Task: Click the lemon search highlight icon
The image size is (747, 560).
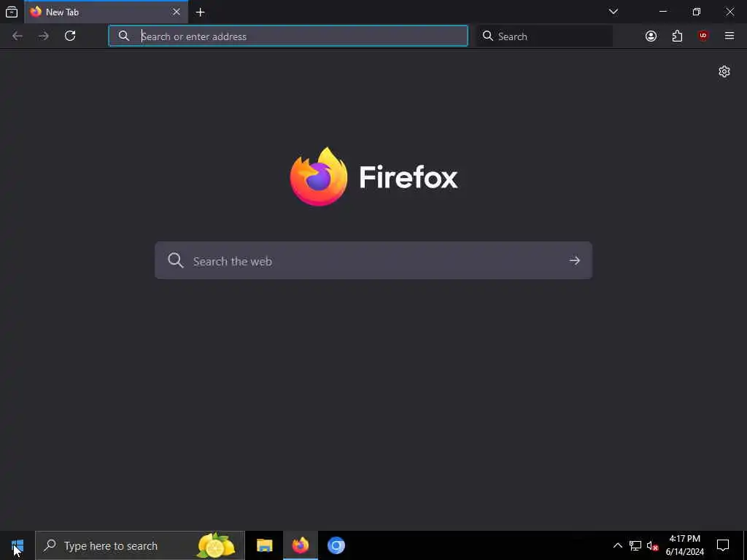Action: point(216,545)
